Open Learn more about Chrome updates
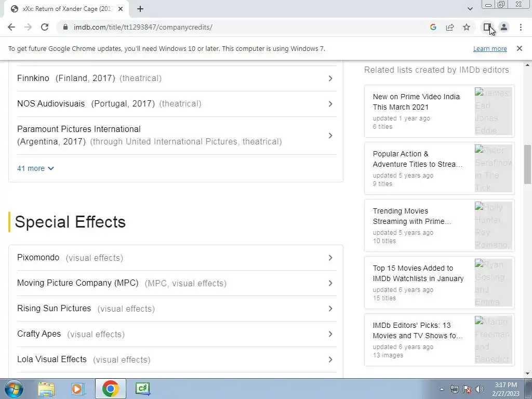 pos(490,48)
